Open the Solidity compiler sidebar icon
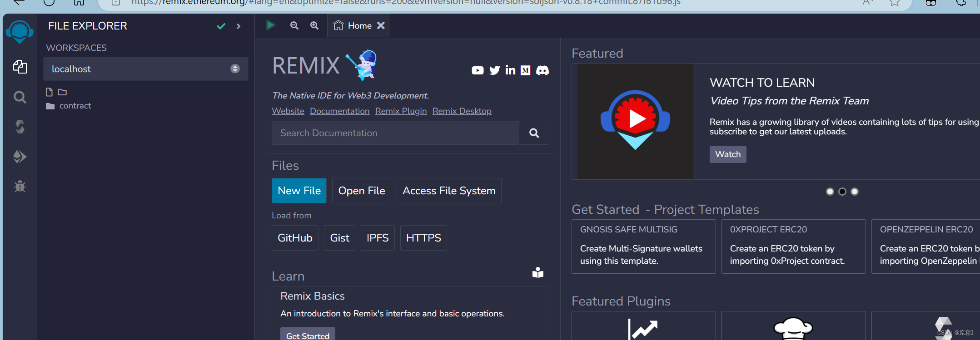This screenshot has width=980, height=340. click(x=20, y=127)
